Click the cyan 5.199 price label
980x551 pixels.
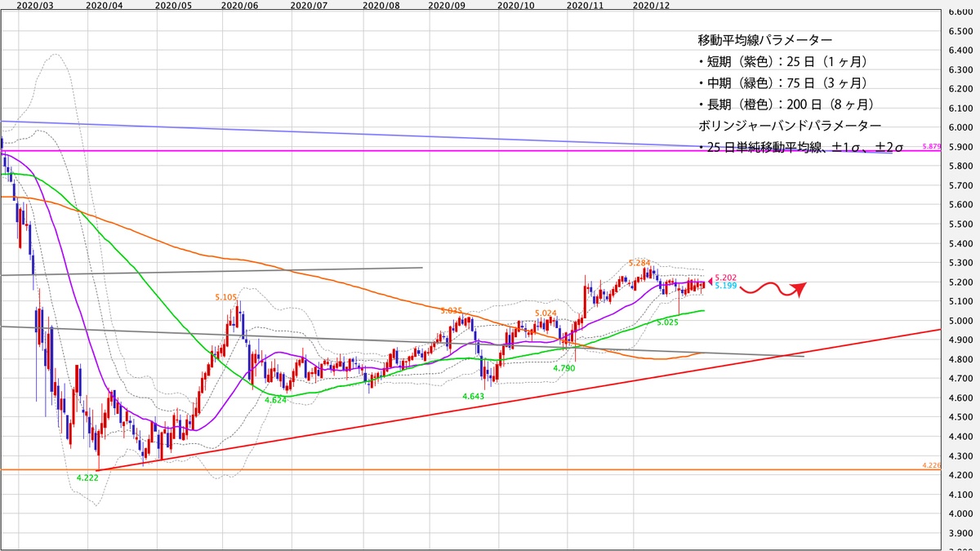[726, 286]
